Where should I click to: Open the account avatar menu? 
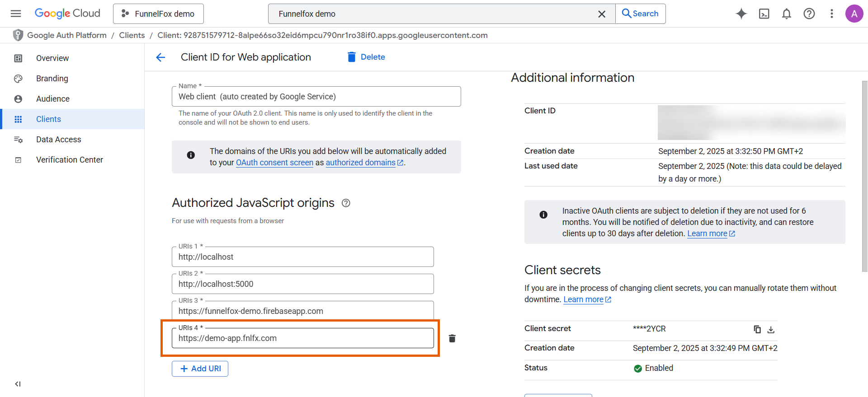[x=854, y=14]
